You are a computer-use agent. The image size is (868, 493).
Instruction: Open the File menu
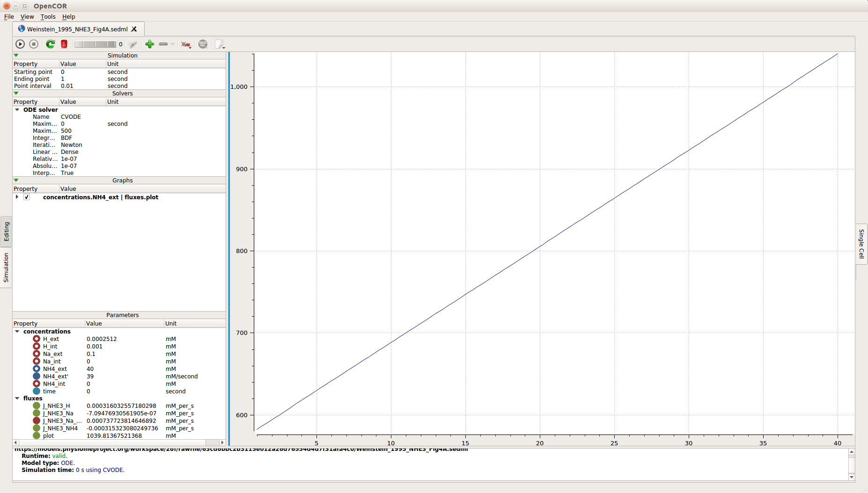tap(9, 17)
